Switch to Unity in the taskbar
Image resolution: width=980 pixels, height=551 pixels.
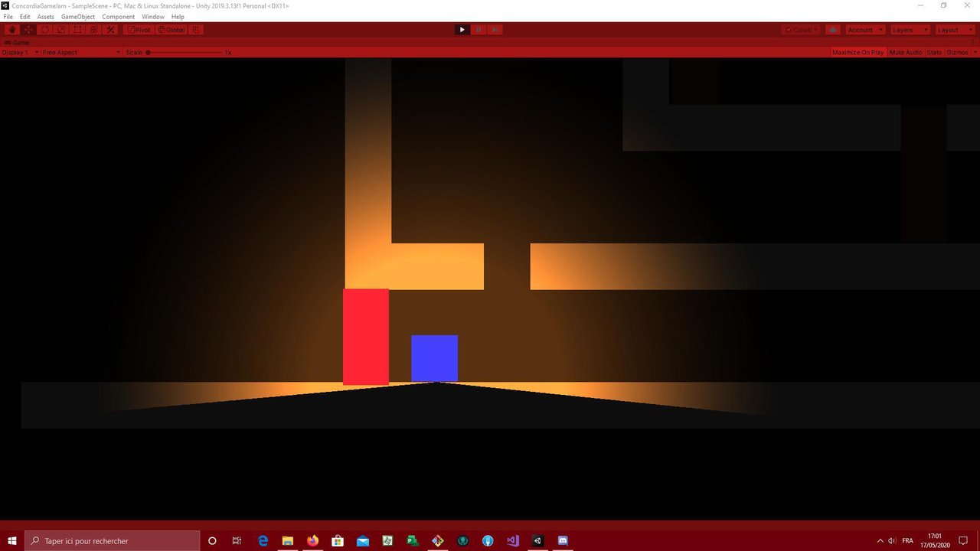pyautogui.click(x=537, y=540)
